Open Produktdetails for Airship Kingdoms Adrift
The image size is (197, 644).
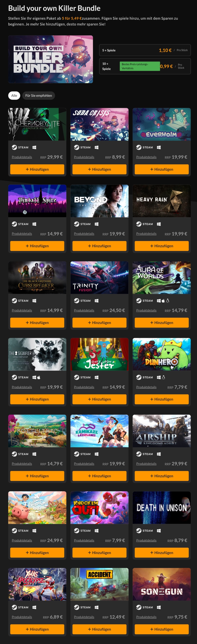point(146,464)
